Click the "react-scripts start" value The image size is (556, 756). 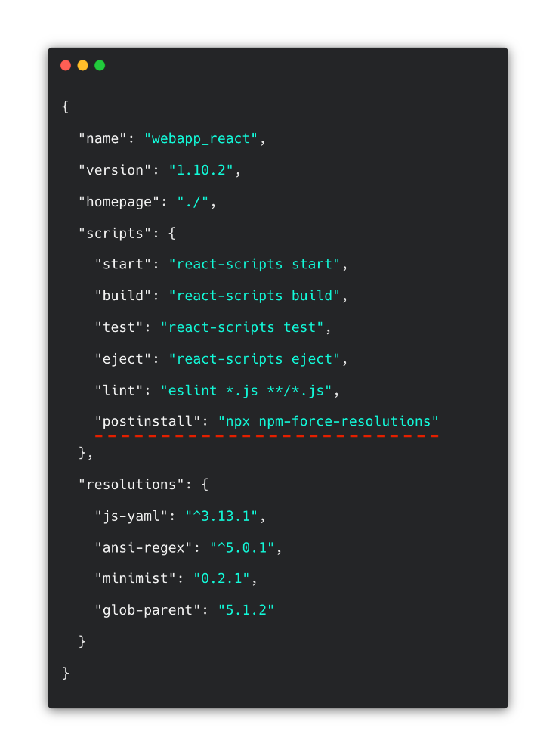[254, 265]
